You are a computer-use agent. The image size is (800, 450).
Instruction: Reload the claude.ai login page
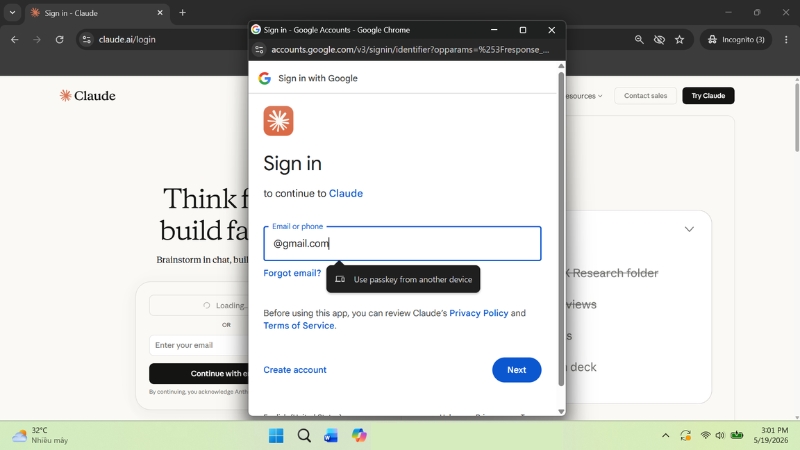point(59,39)
